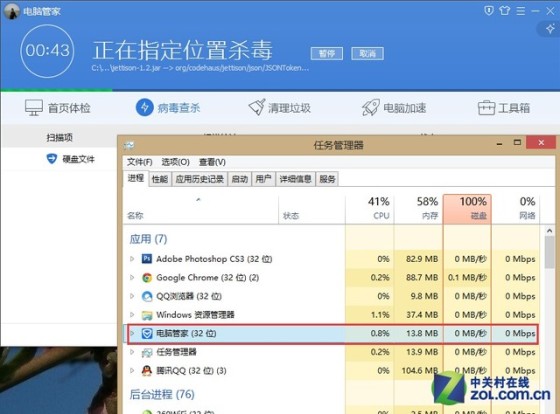Click the 电脑管家 shield process icon
The image size is (560, 414).
coord(147,334)
